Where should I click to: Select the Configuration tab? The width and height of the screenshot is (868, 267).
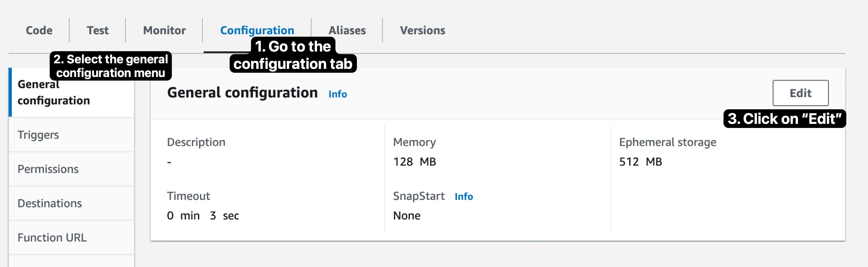257,30
